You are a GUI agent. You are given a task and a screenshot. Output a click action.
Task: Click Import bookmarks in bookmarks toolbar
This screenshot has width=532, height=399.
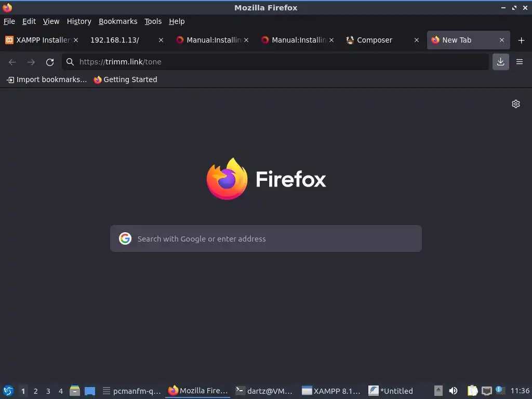[47, 79]
